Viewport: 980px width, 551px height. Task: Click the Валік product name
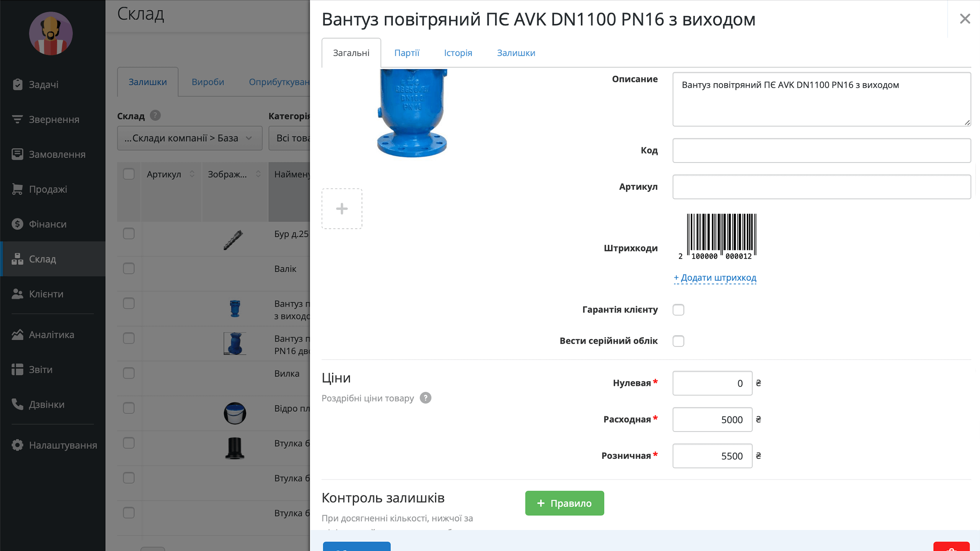tap(285, 269)
